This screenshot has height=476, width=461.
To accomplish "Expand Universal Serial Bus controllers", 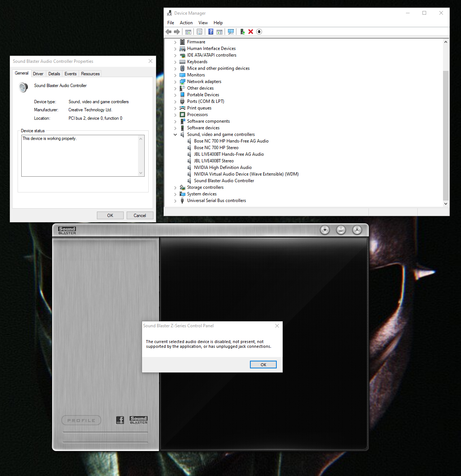I will coord(175,201).
